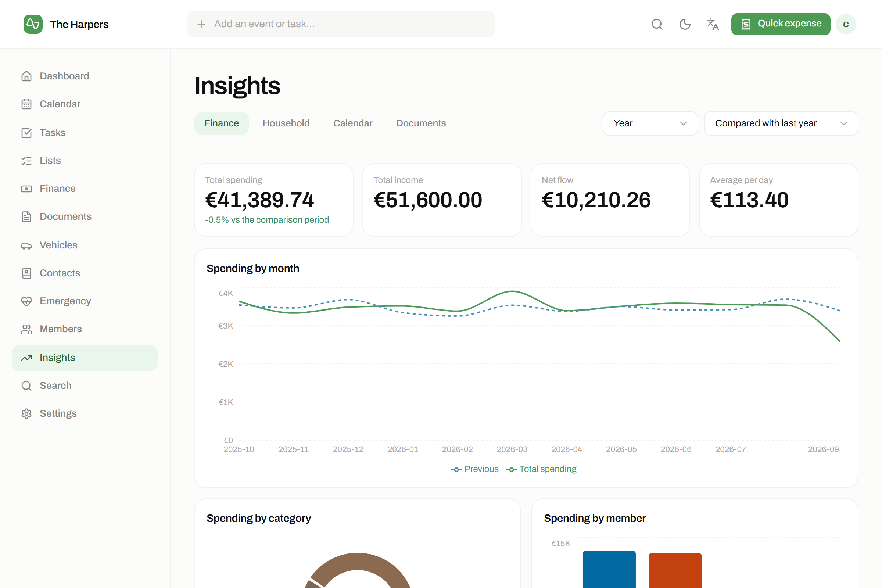
Task: Open search via the magnifier icon in header
Action: point(657,24)
